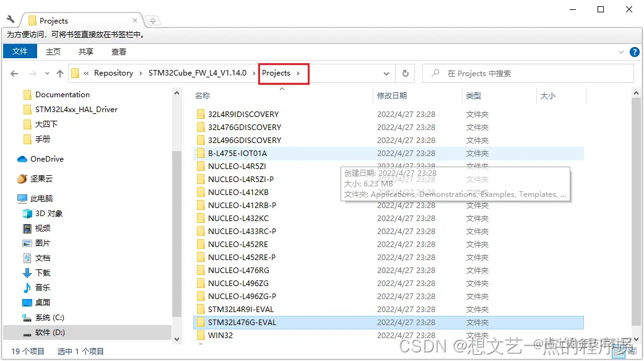
Task: Select folder NUCLEO-L432KC icon
Action: 201,218
